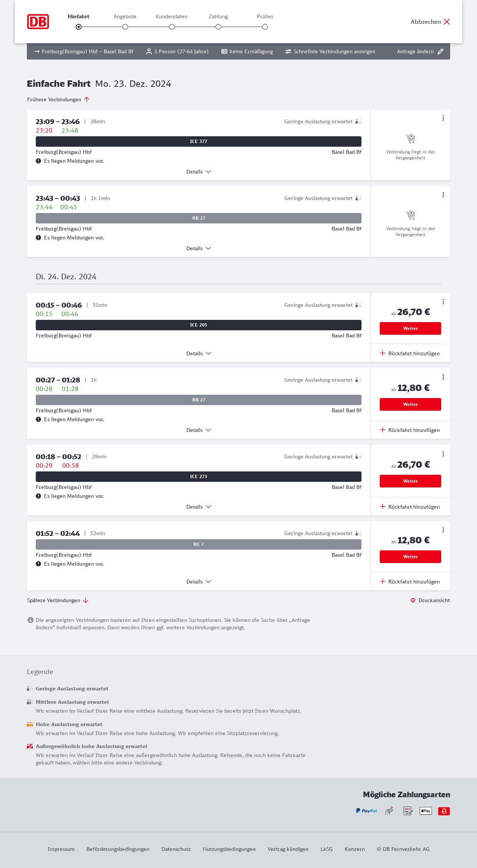
Task: Add Rückfahrt to the ICE 273 connection
Action: coord(410,507)
